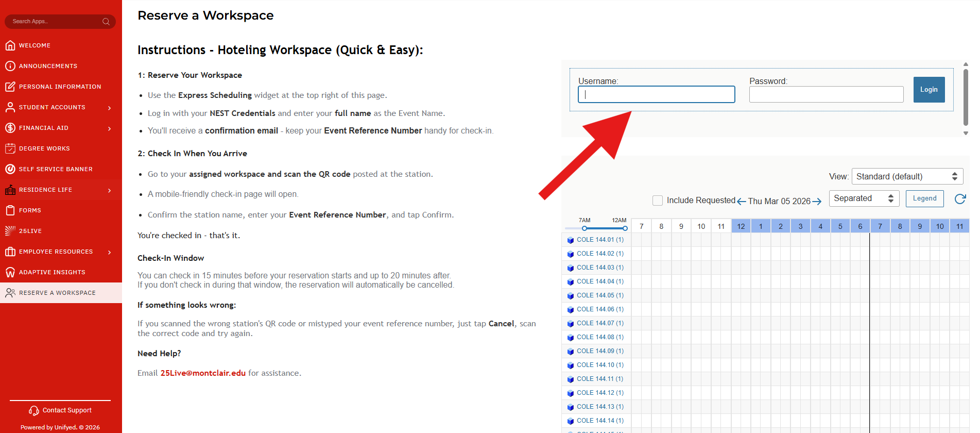Open the Self Service Banner menu item
980x433 pixels.
point(56,169)
